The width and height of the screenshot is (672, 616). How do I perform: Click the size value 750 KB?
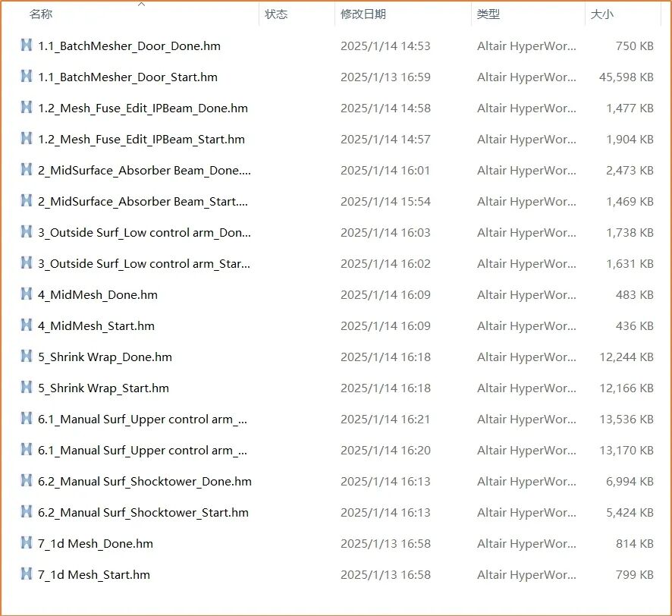pos(635,46)
